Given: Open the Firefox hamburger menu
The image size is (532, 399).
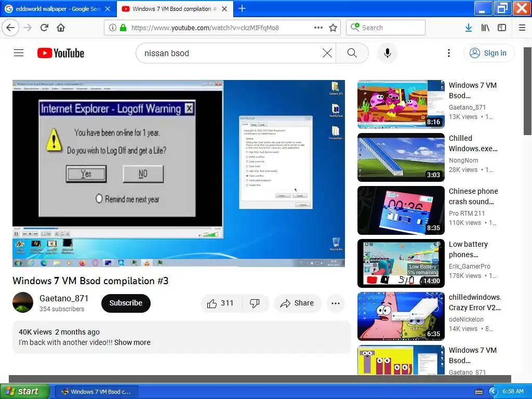Looking at the screenshot, I should point(522,28).
